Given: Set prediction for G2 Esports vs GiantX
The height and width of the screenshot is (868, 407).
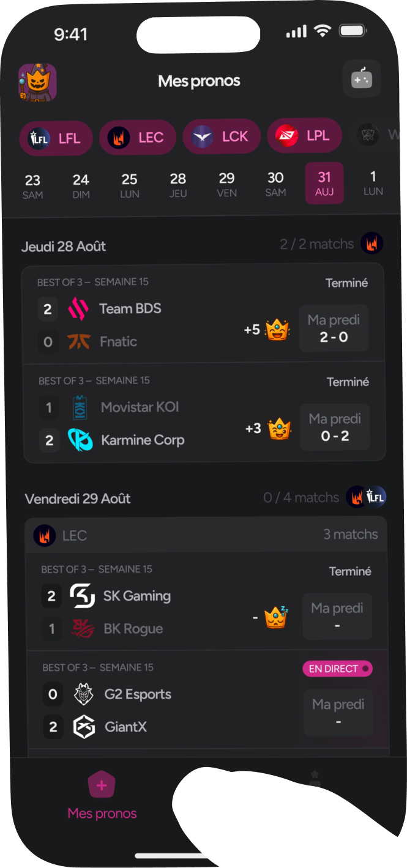Looking at the screenshot, I should [x=338, y=713].
